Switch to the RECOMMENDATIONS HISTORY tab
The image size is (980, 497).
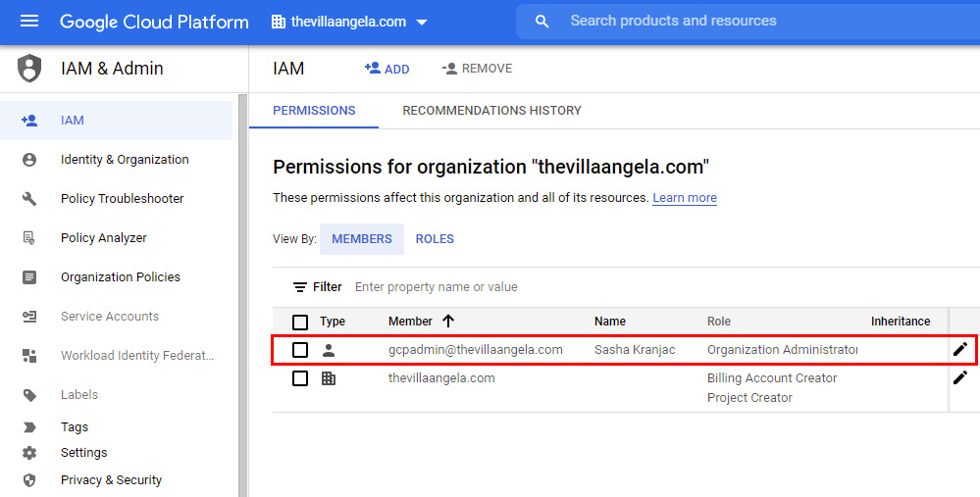(491, 111)
